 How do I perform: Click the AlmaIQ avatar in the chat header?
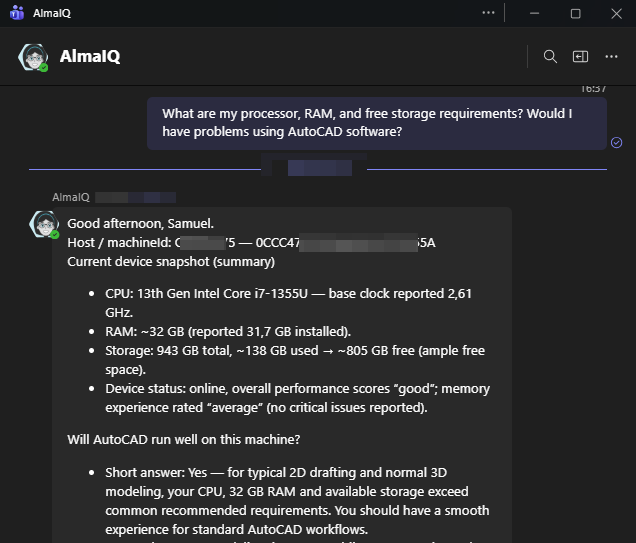click(x=33, y=57)
